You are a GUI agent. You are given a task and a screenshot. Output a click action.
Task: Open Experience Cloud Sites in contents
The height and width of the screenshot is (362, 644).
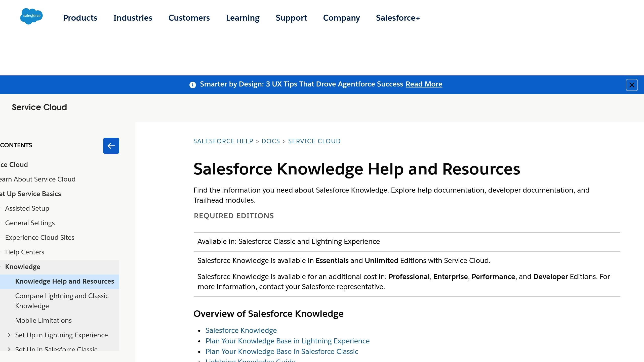(40, 238)
